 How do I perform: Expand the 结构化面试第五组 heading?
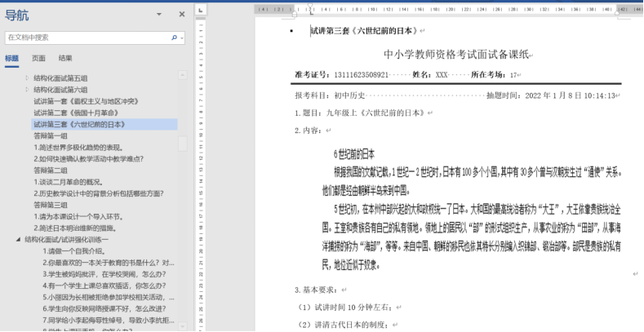tap(27, 78)
